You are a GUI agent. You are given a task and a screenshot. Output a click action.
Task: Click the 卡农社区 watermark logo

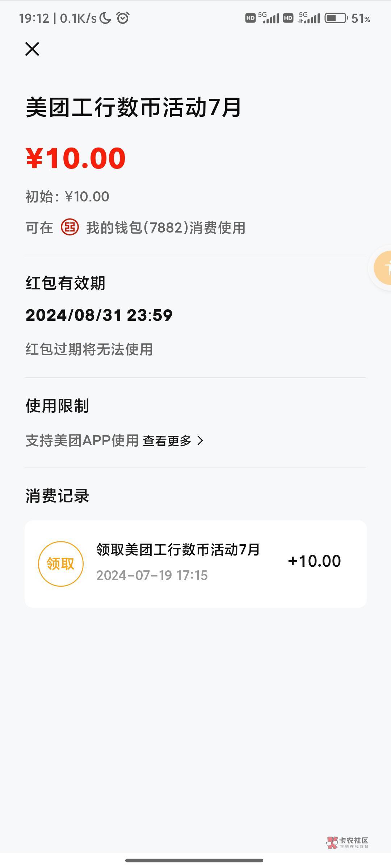pyautogui.click(x=347, y=842)
